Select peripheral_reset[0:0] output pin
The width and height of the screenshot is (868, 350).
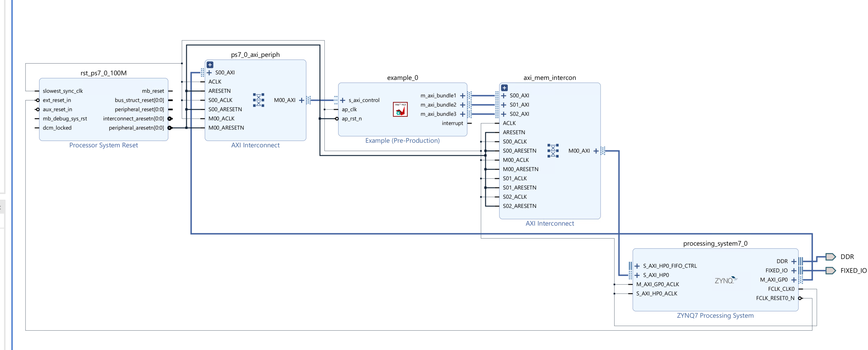coord(139,109)
